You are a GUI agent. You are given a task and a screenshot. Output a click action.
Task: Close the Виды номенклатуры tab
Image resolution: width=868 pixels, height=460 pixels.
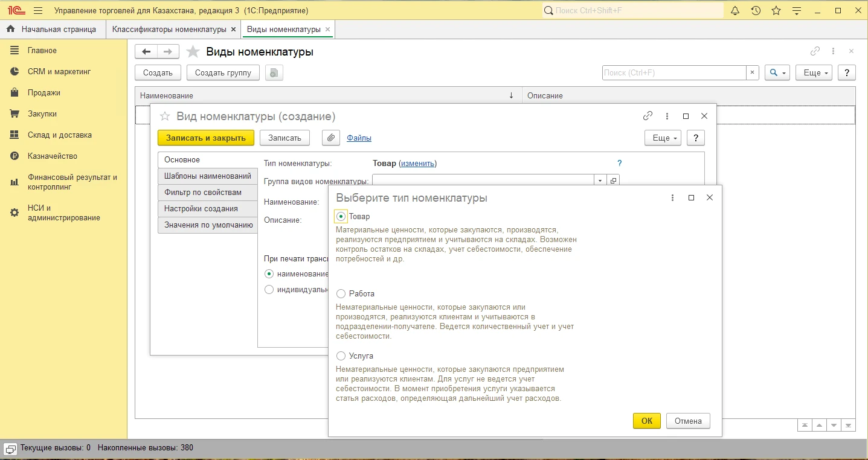coord(327,29)
